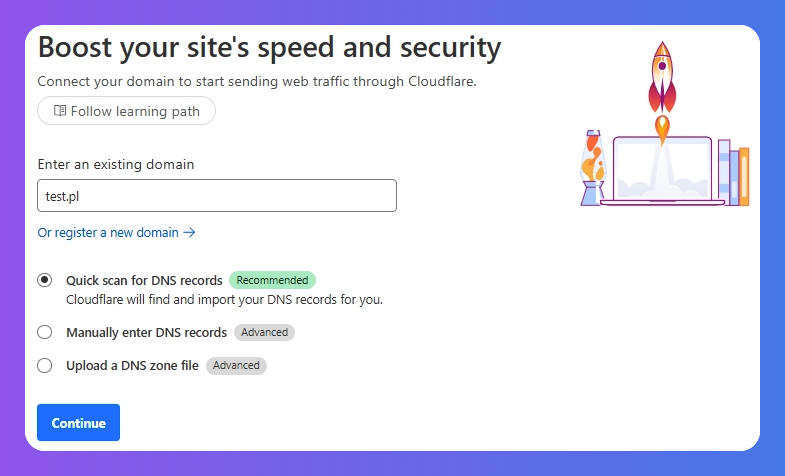Click the Advanced badge beside Manually enter DNS
This screenshot has width=785, height=476.
(264, 332)
